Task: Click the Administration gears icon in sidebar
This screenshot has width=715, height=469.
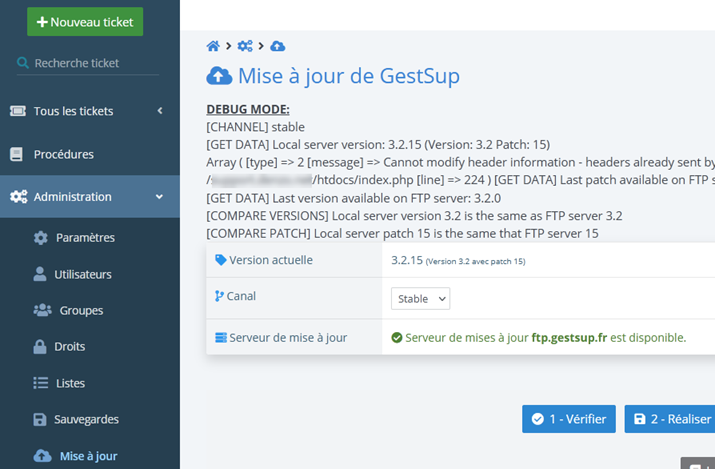Action: (19, 196)
